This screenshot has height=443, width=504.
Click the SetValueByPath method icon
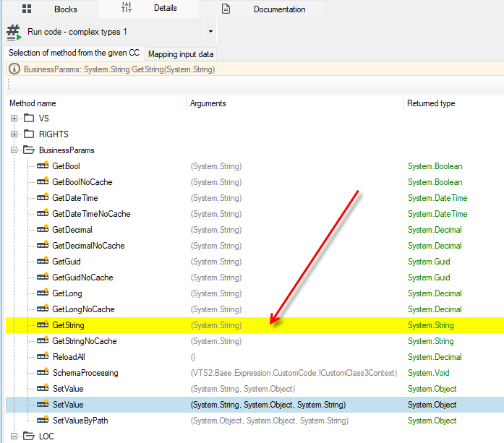click(43, 420)
